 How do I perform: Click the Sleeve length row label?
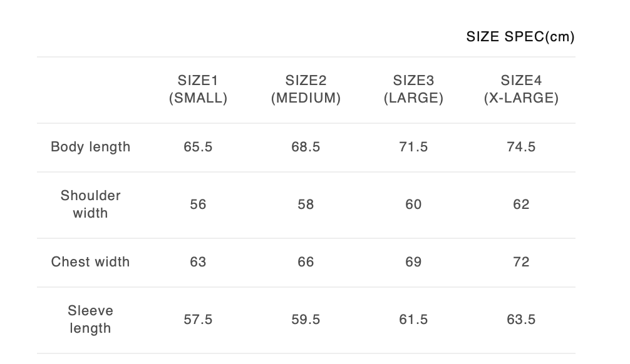(x=91, y=320)
